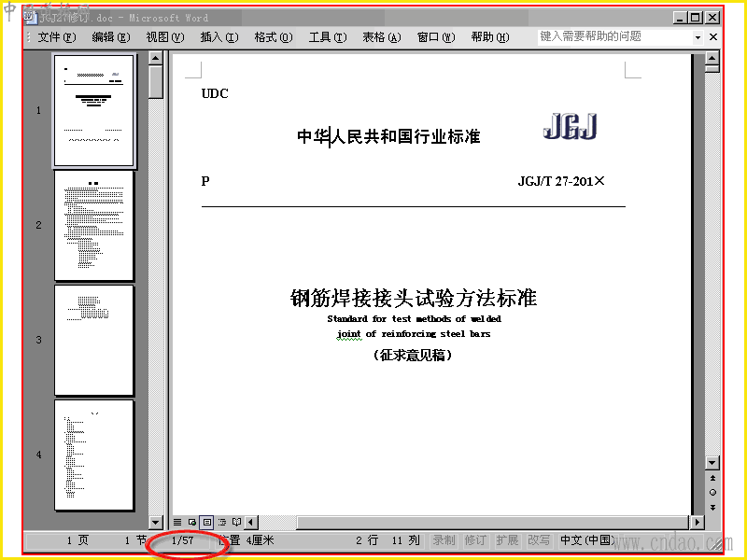Toggle 录制 macro recording in status bar

click(x=444, y=540)
